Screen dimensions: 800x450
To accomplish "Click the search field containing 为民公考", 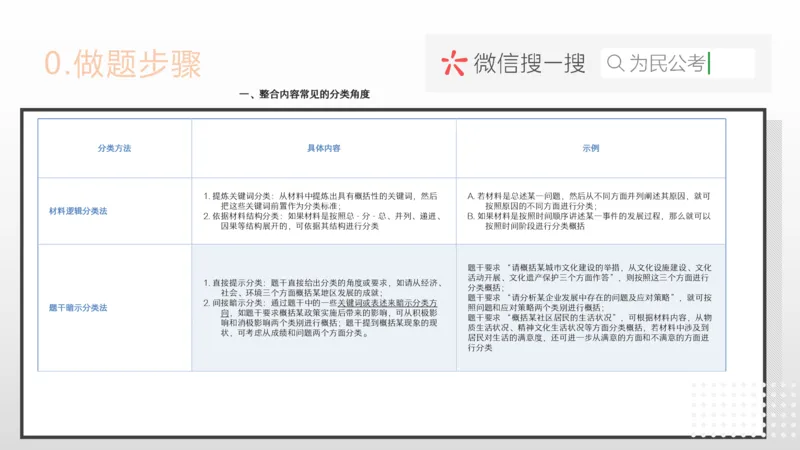I will (x=678, y=63).
